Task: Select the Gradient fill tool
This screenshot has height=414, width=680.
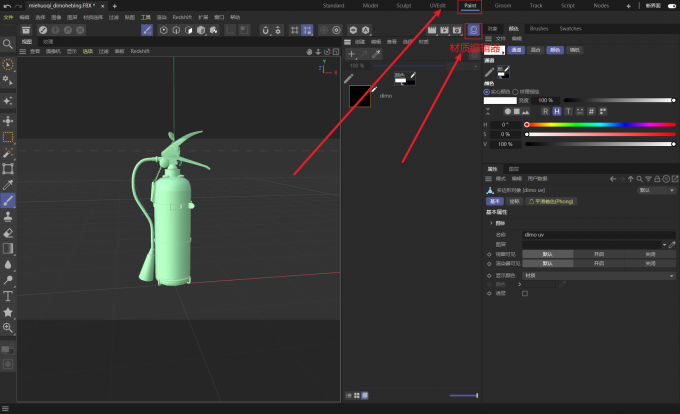Action: pyautogui.click(x=8, y=248)
